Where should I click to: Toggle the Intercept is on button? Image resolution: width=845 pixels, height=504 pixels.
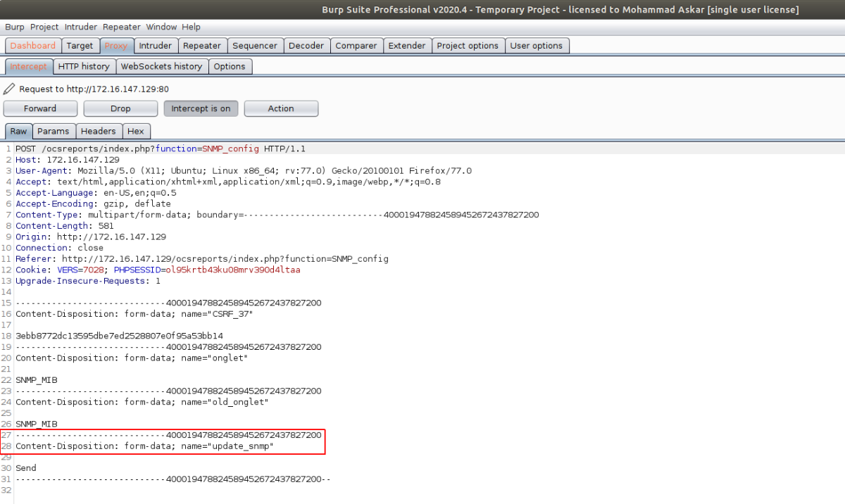[x=201, y=108]
